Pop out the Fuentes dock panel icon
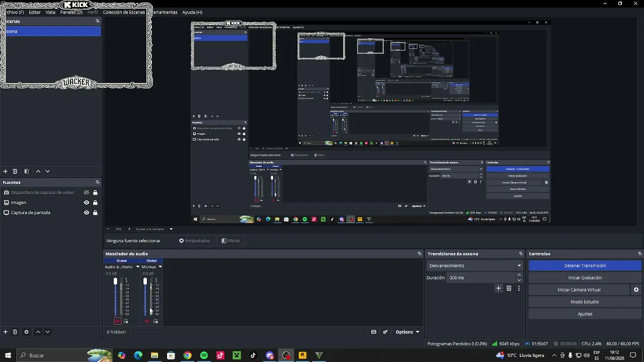The width and height of the screenshot is (644, 362). [x=98, y=183]
